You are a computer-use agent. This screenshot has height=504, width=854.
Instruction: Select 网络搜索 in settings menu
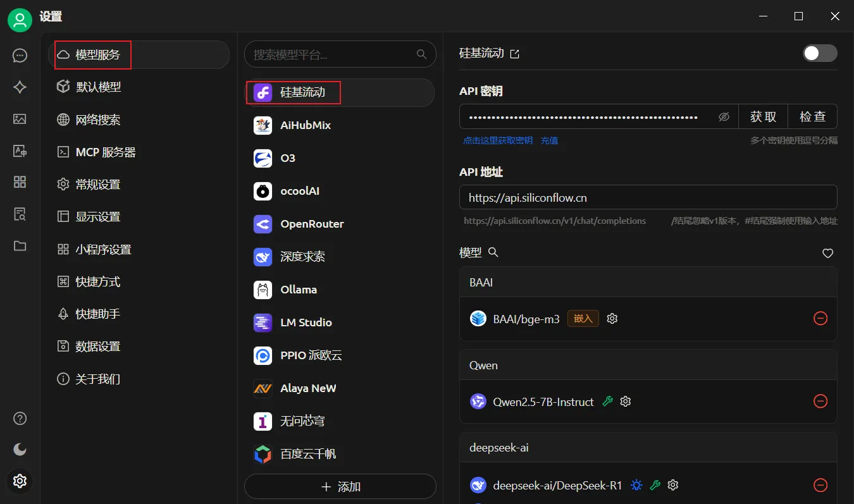139,120
